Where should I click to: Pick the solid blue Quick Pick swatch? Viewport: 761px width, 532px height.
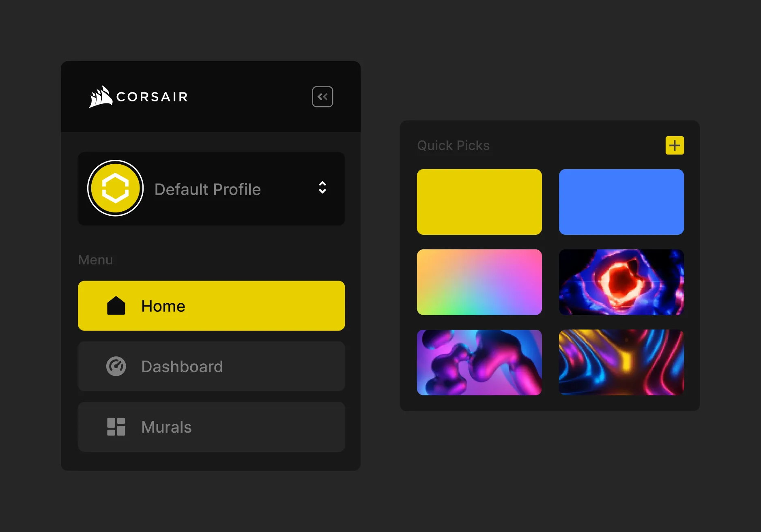(x=621, y=202)
